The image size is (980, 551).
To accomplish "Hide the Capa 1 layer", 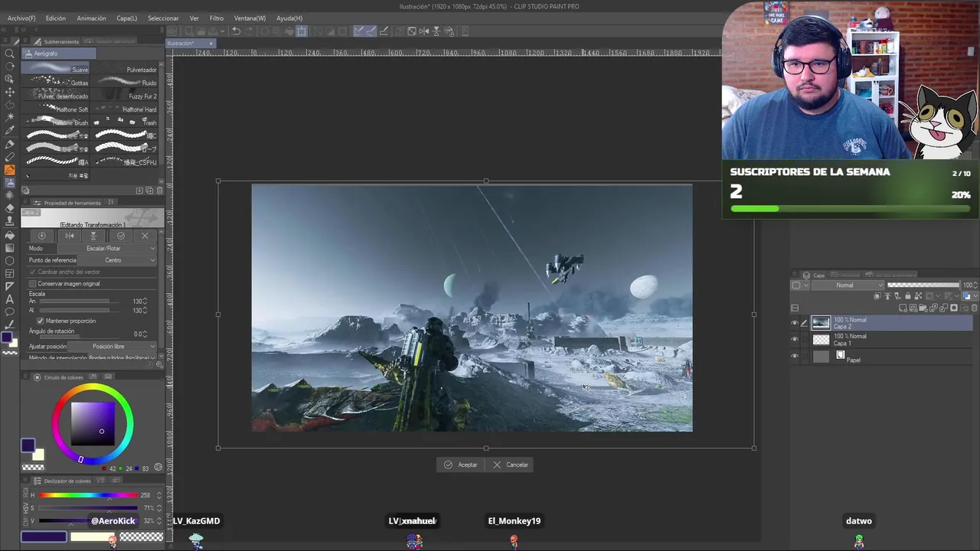I will (795, 340).
